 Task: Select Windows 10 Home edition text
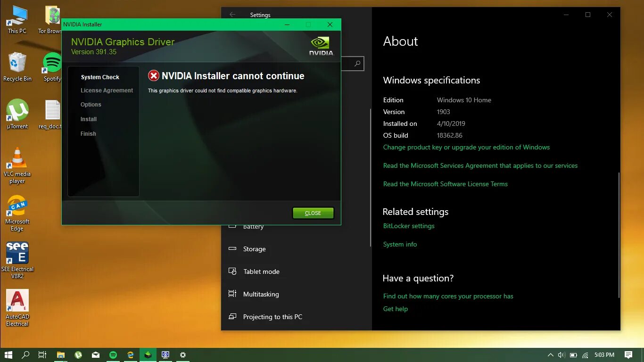click(x=464, y=100)
